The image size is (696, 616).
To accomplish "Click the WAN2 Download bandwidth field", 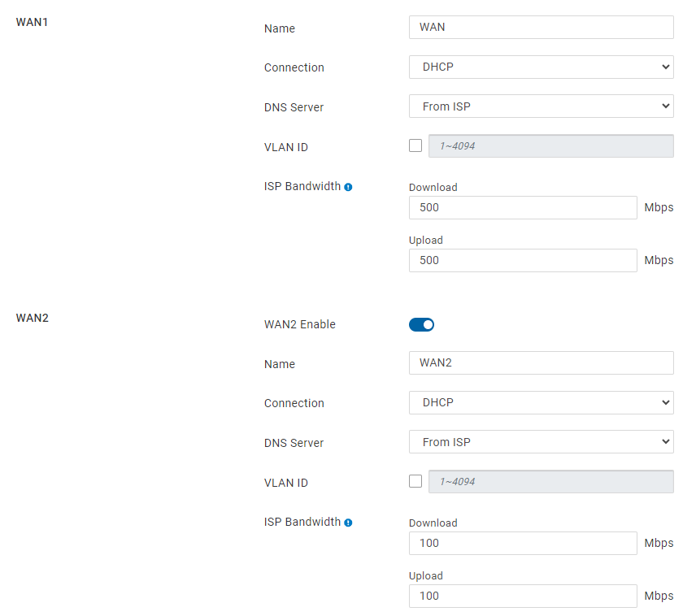I will point(522,544).
